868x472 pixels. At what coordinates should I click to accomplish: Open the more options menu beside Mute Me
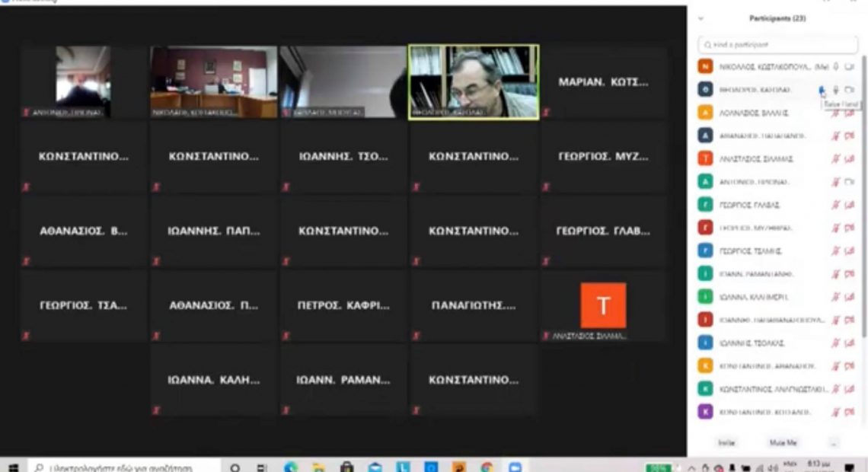tap(834, 442)
